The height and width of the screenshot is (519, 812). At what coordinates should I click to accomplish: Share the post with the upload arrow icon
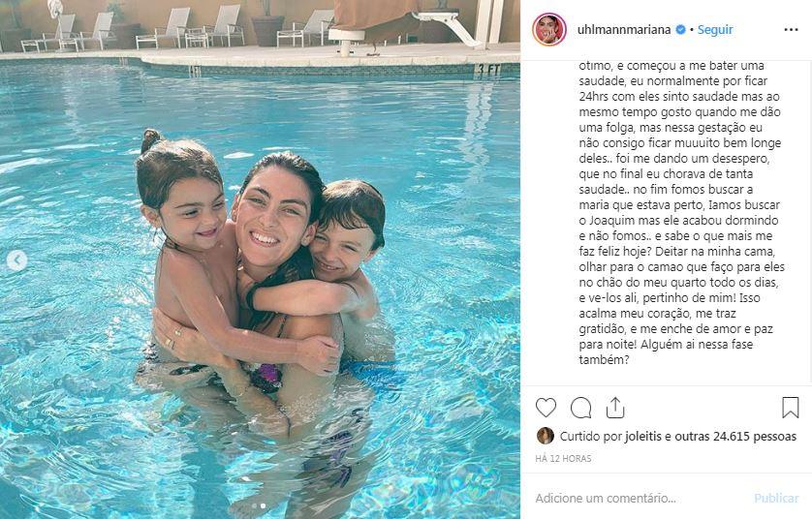pyautogui.click(x=615, y=408)
